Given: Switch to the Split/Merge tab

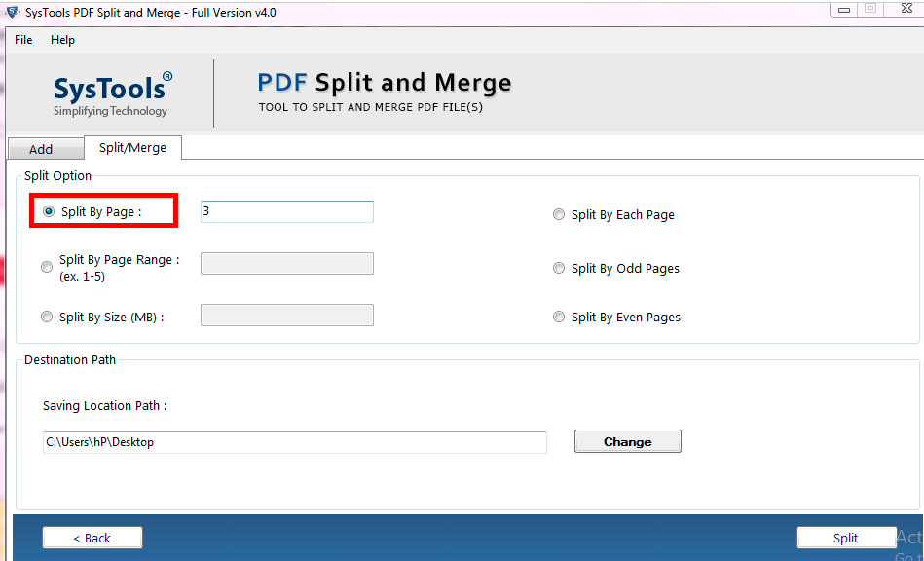Looking at the screenshot, I should pyautogui.click(x=132, y=148).
